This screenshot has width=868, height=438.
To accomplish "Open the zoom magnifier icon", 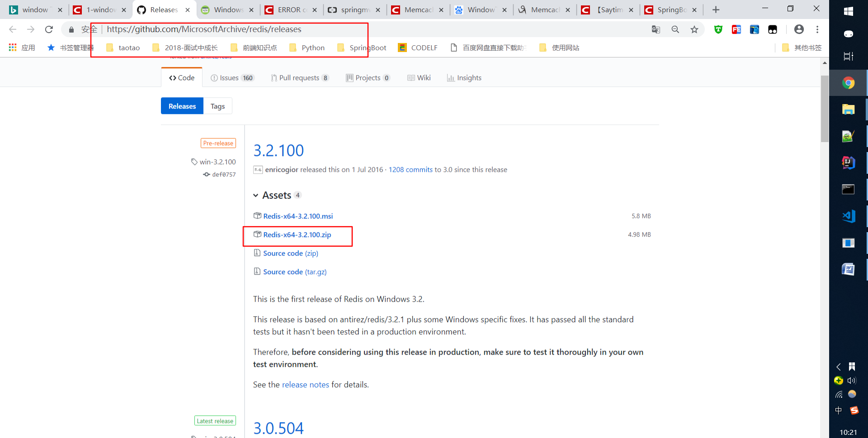I will point(675,29).
